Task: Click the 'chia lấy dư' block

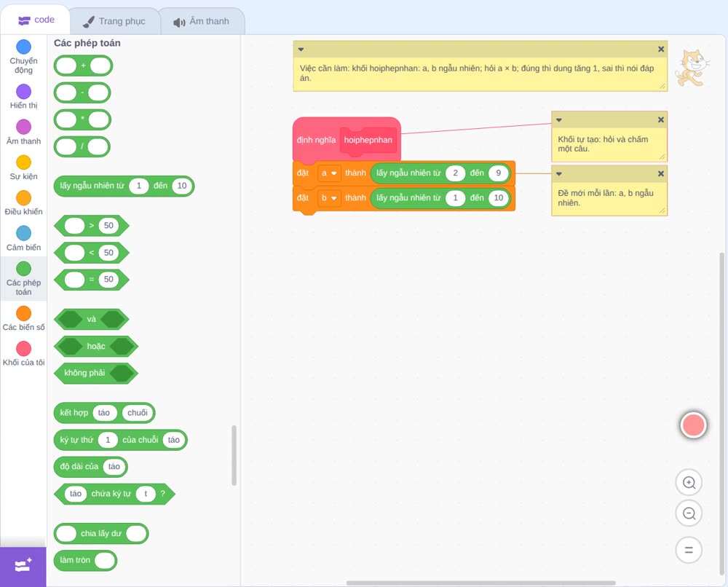Action: click(x=101, y=534)
